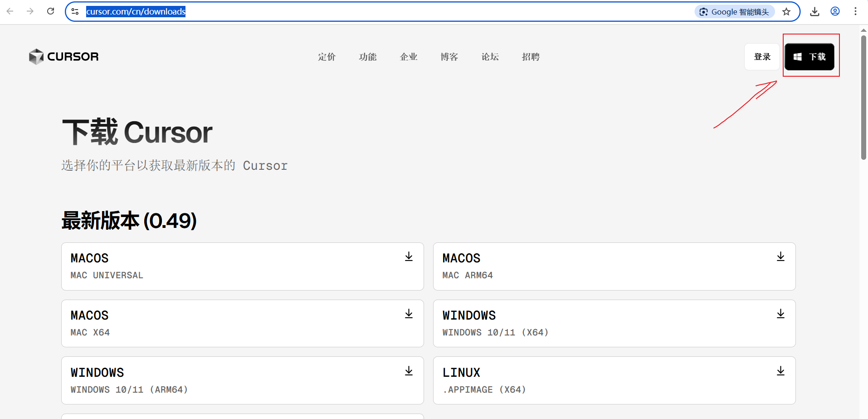Image resolution: width=868 pixels, height=419 pixels.
Task: Download icon on Windows X64 card
Action: tap(780, 314)
